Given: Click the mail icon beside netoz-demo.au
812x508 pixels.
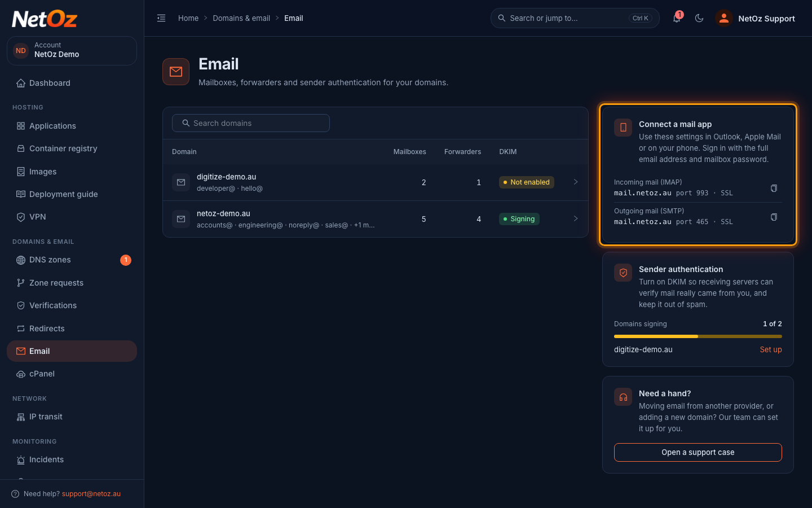Looking at the screenshot, I should 181,219.
